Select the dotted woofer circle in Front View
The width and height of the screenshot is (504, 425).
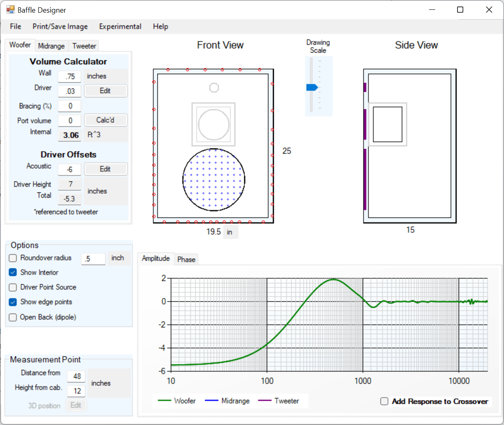pyautogui.click(x=213, y=179)
